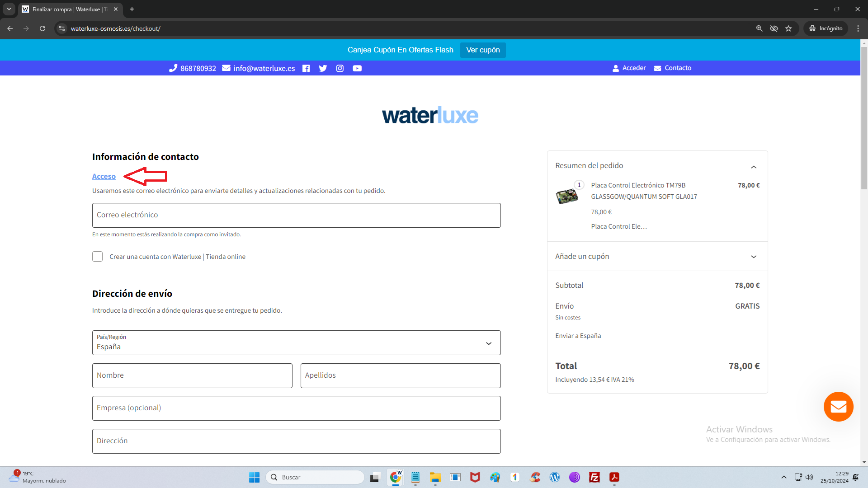Open the Twitter icon in header
868x488 pixels.
(323, 68)
